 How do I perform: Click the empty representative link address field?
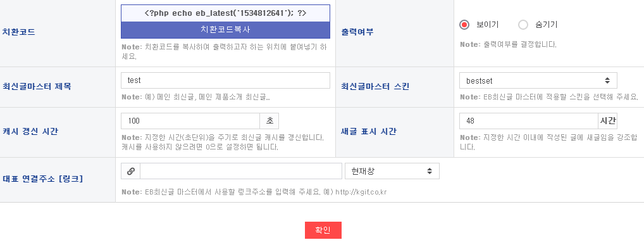tap(241, 171)
